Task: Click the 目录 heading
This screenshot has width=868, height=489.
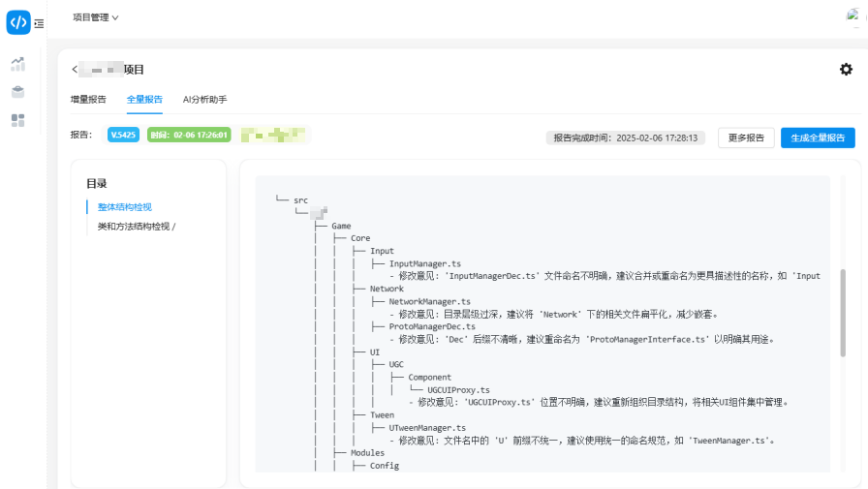Action: [x=96, y=184]
